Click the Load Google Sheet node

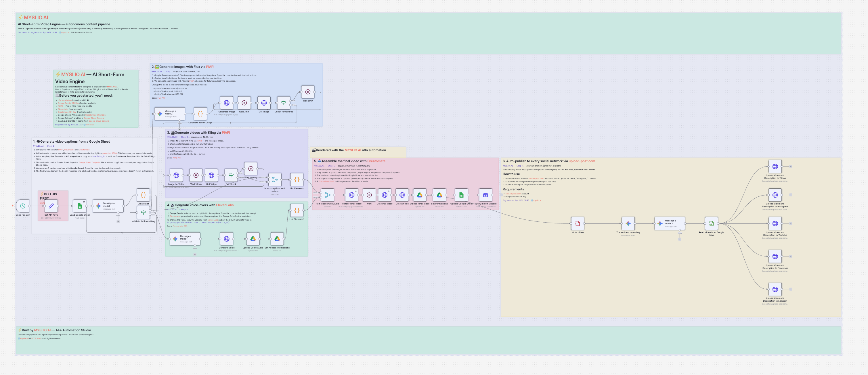[79, 206]
